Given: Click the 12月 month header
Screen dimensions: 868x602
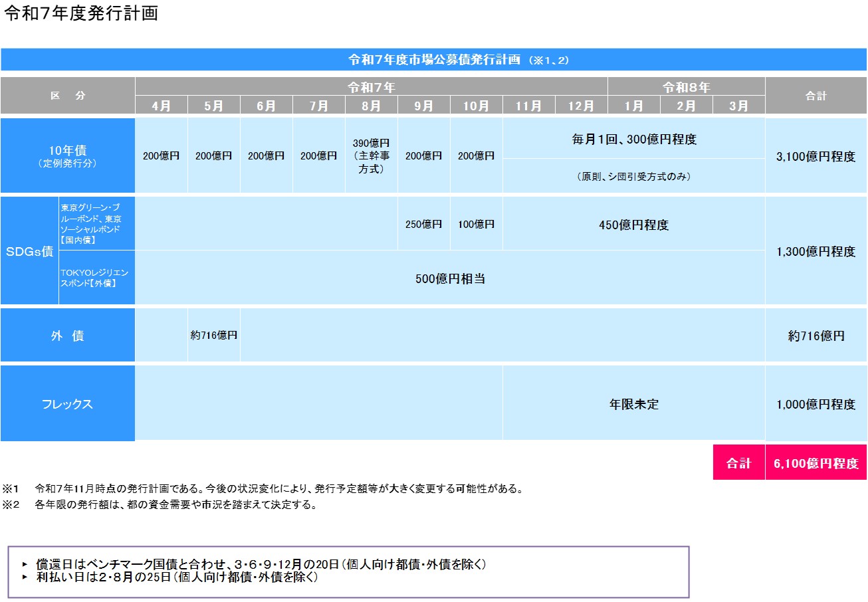Looking at the screenshot, I should click(x=581, y=105).
